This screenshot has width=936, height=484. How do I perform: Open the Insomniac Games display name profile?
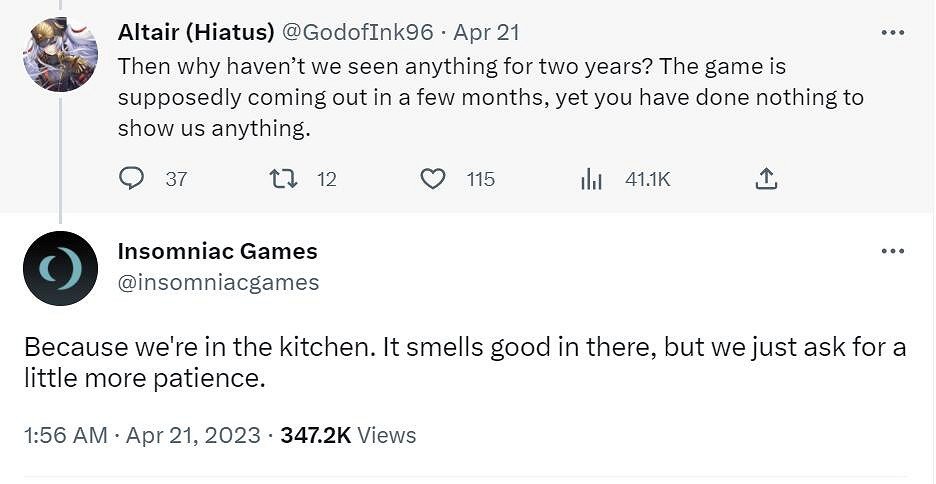coord(217,251)
